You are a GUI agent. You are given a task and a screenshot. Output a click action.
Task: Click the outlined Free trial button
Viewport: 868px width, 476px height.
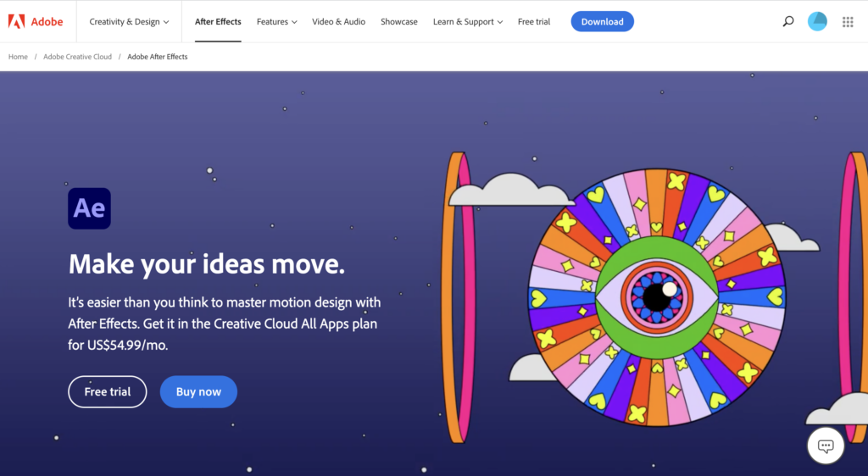(108, 391)
